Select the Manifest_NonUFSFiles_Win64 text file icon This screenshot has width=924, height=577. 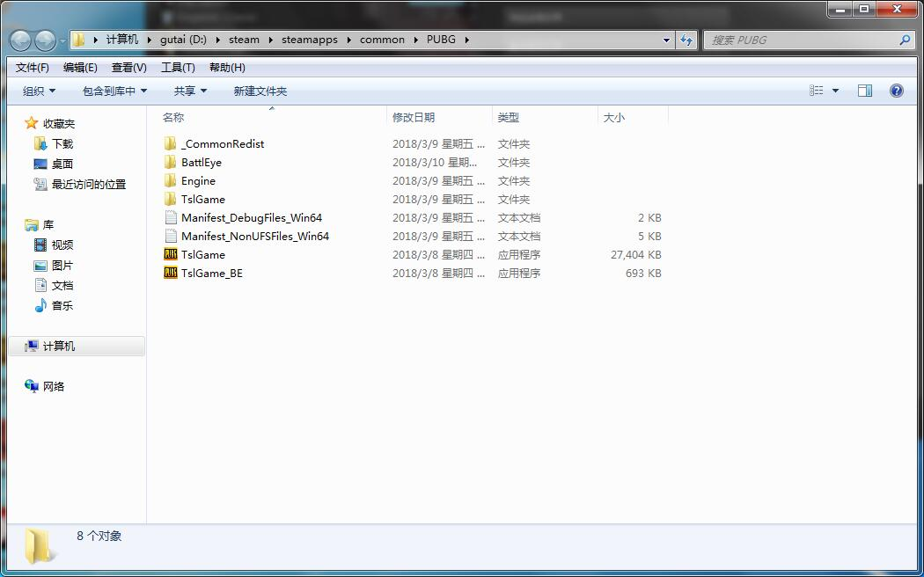tap(171, 236)
